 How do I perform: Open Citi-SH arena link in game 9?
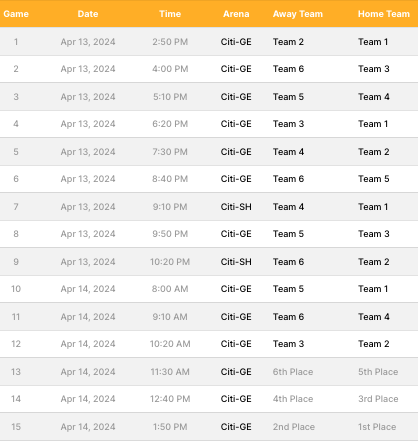236,262
